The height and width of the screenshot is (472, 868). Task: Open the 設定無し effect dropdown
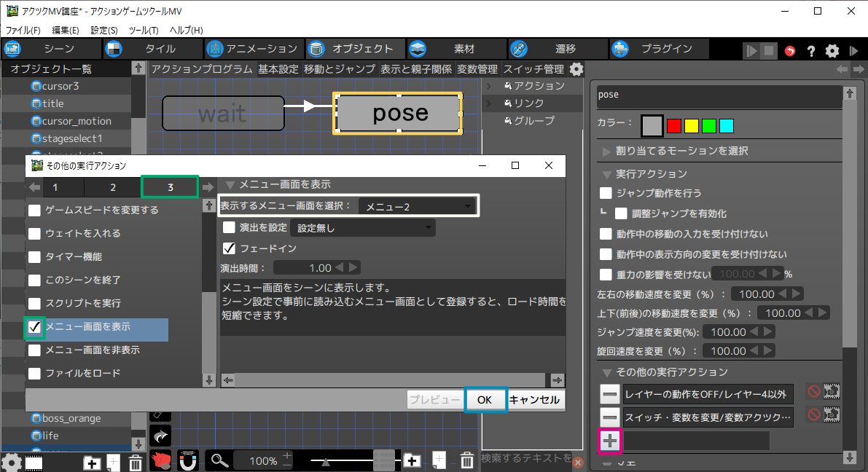362,228
